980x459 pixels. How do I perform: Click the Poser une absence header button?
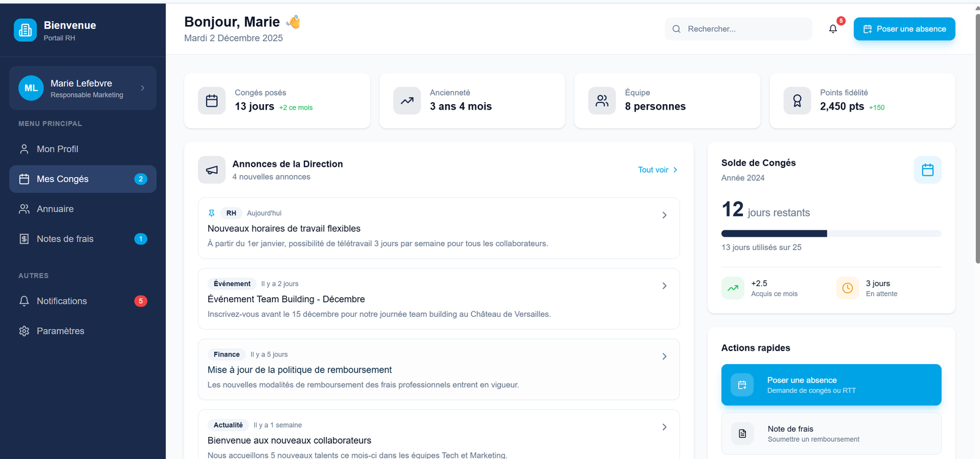tap(904, 29)
